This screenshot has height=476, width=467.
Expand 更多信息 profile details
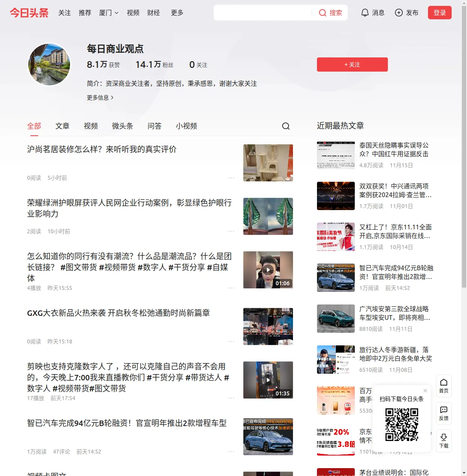click(100, 98)
